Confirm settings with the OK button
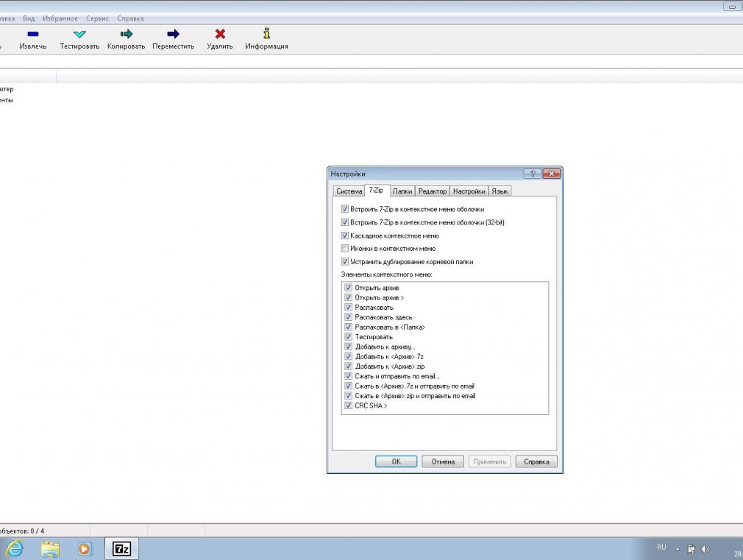This screenshot has width=743, height=560. (x=396, y=462)
